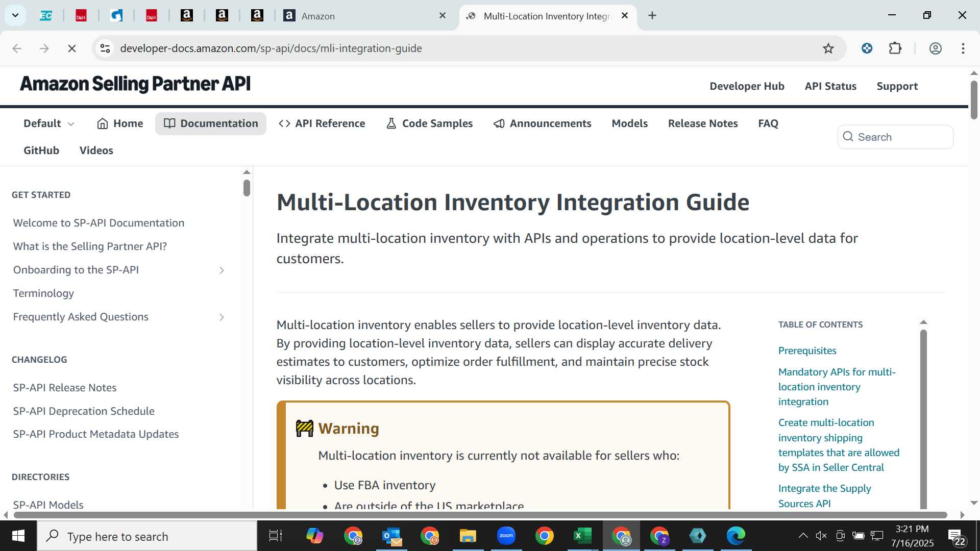Viewport: 980px width, 551px height.
Task: Open the Code Samples nav item
Action: 429,123
